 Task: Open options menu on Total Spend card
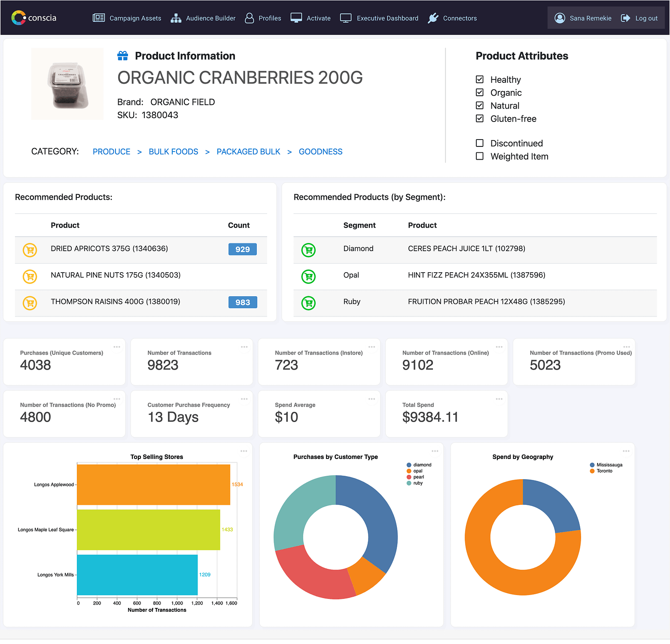(x=499, y=399)
